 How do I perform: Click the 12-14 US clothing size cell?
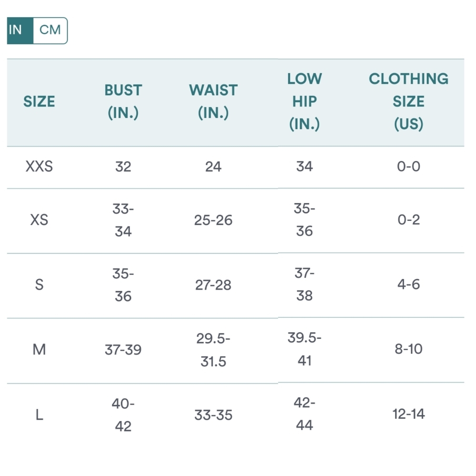pos(408,414)
